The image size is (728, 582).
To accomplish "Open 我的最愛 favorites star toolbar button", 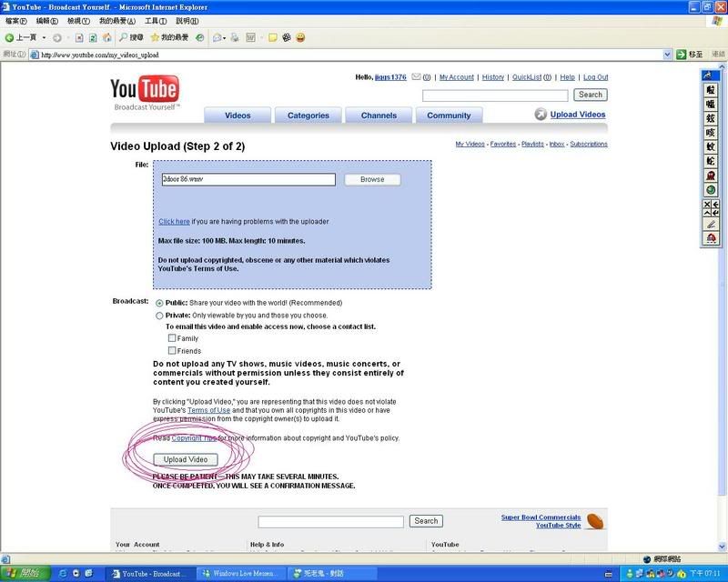I will click(169, 37).
